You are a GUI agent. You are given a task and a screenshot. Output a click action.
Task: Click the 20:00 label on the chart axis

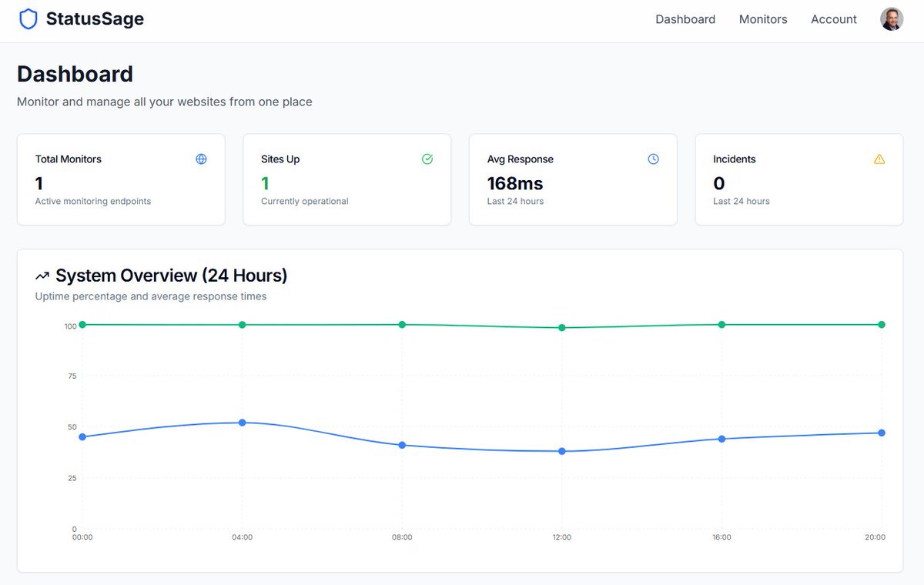pyautogui.click(x=875, y=537)
